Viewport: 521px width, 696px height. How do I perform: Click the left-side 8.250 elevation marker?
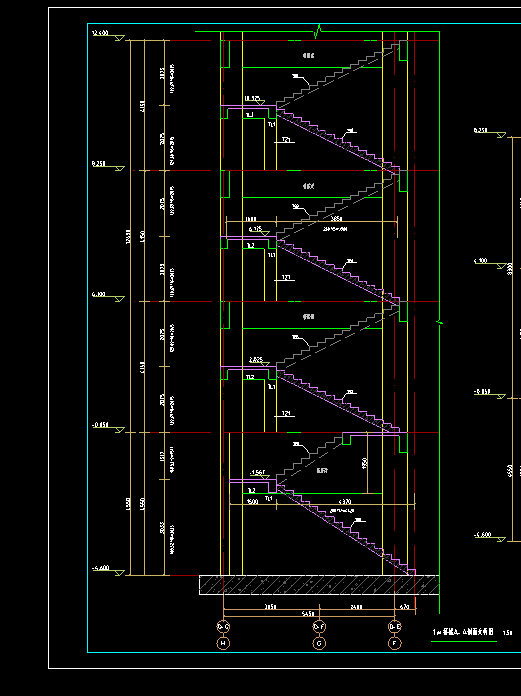click(108, 166)
